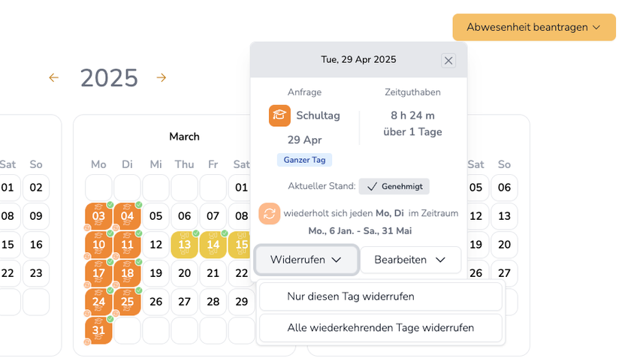Select orange school day March 25
This screenshot has width=631, height=364.
[x=127, y=302]
